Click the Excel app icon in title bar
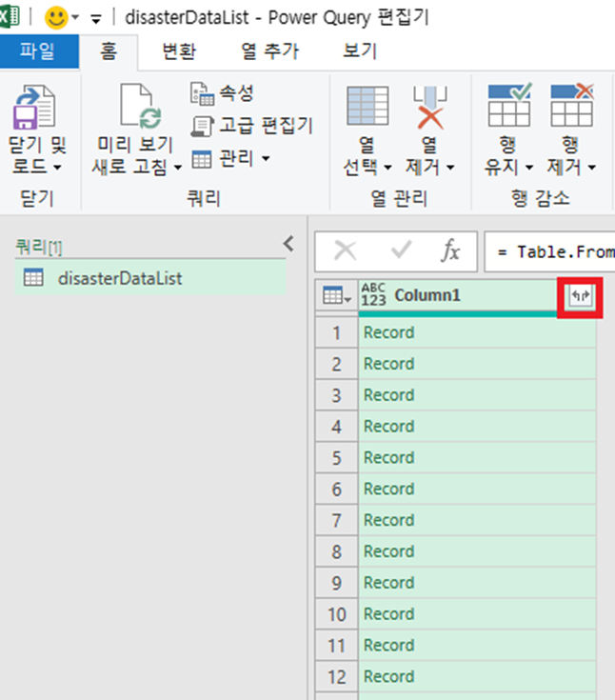This screenshot has height=700, width=615. [x=9, y=16]
